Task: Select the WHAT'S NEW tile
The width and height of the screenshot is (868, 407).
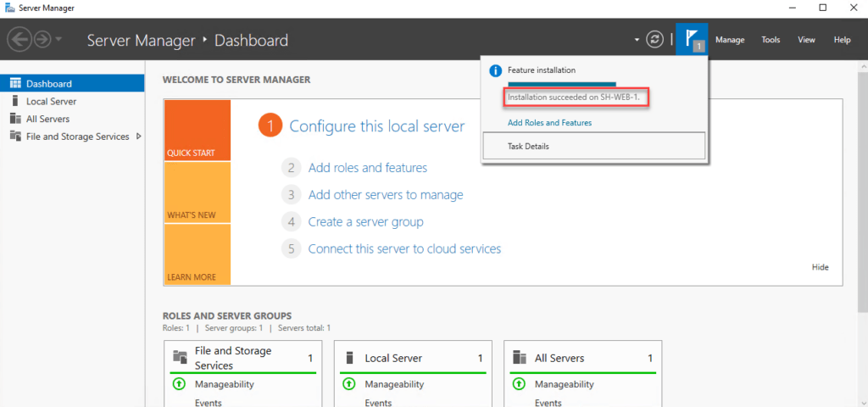Action: (x=197, y=192)
